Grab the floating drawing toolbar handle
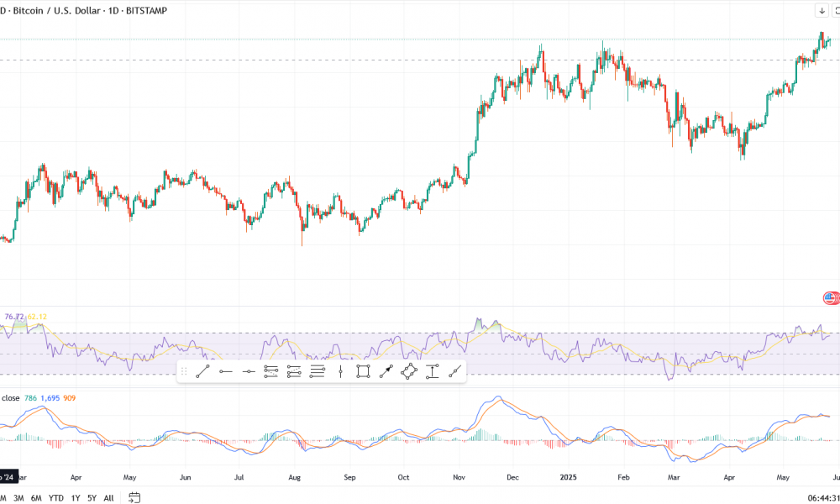The height and width of the screenshot is (504, 840). [x=184, y=371]
